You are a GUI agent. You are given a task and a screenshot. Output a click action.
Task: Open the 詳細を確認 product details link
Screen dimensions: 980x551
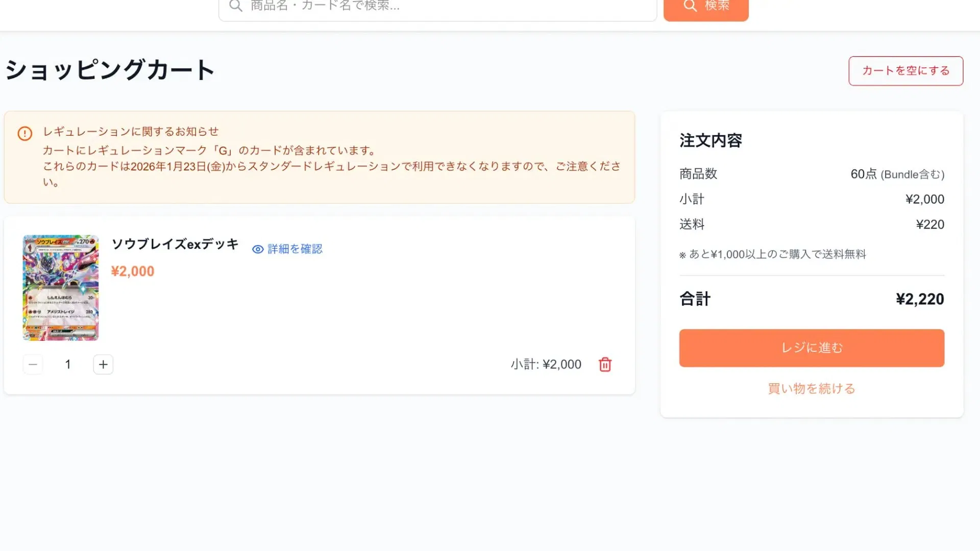coord(294,249)
